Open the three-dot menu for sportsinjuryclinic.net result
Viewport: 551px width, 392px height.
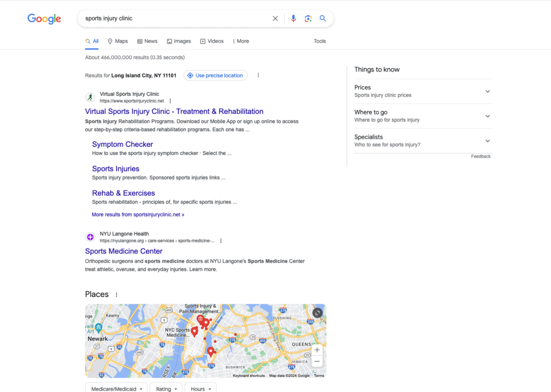click(170, 101)
